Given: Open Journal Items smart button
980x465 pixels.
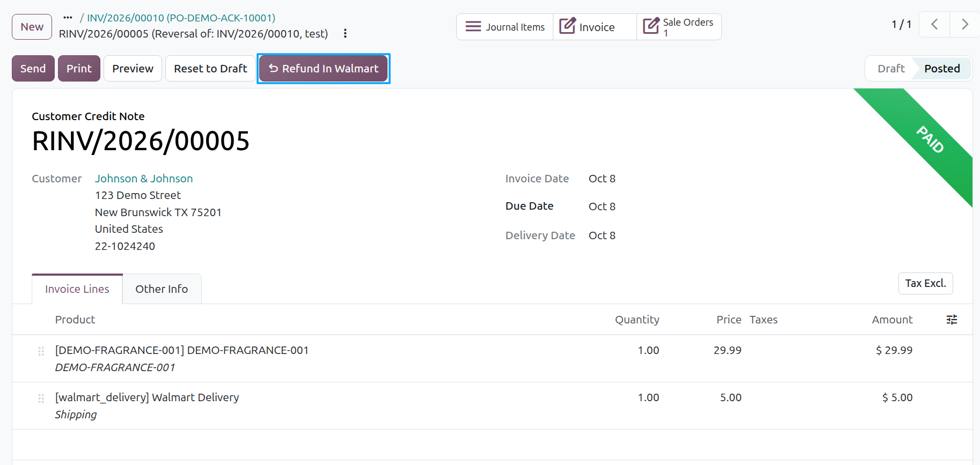Looking at the screenshot, I should (504, 27).
